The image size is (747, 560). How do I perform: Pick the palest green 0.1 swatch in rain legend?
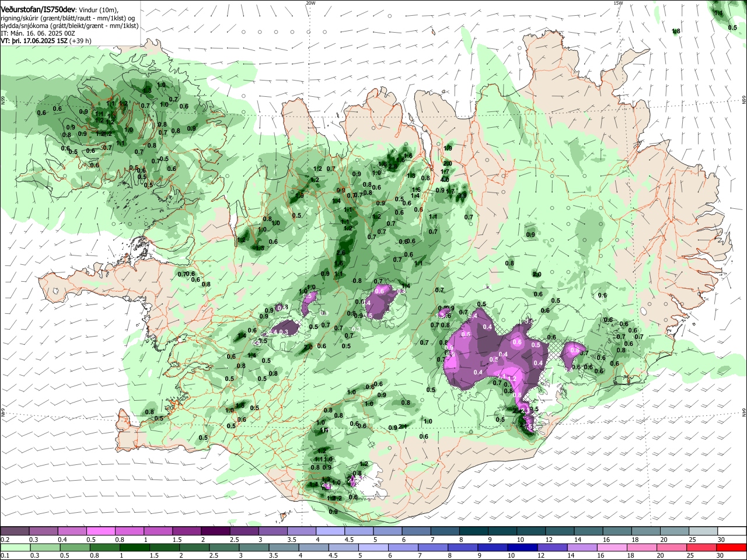tap(15, 548)
